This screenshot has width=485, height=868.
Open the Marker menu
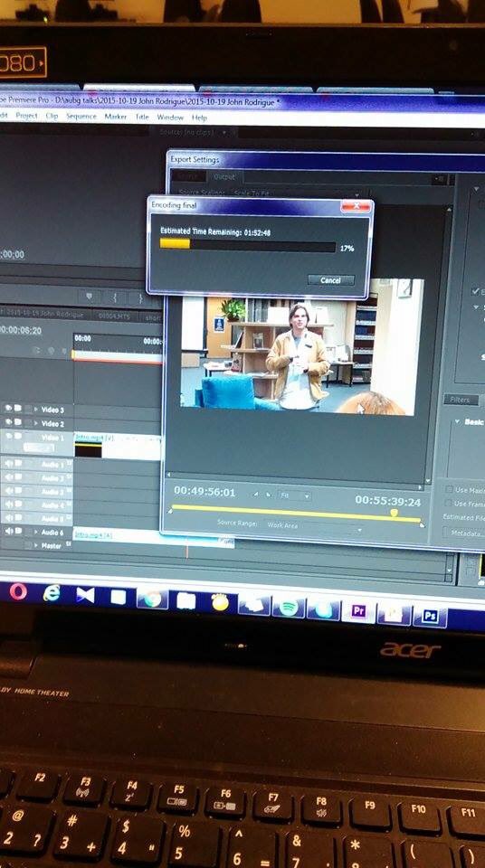tap(115, 117)
